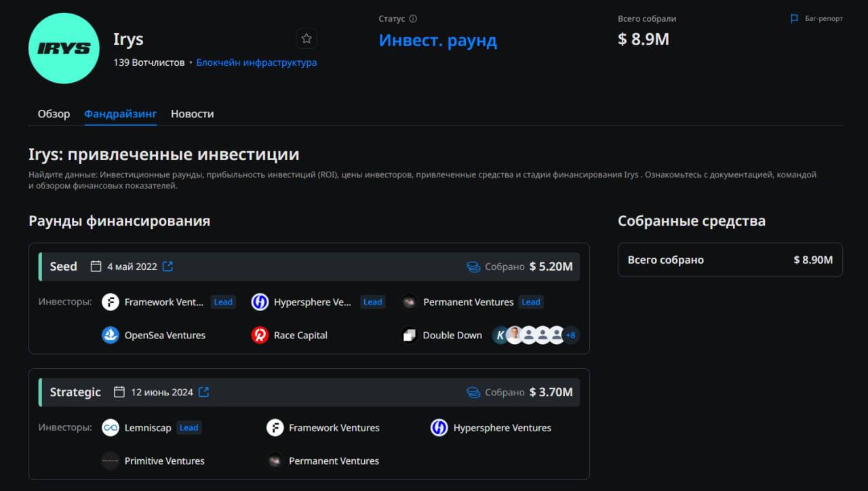
Task: Open Race Capital investor name
Action: click(x=300, y=335)
